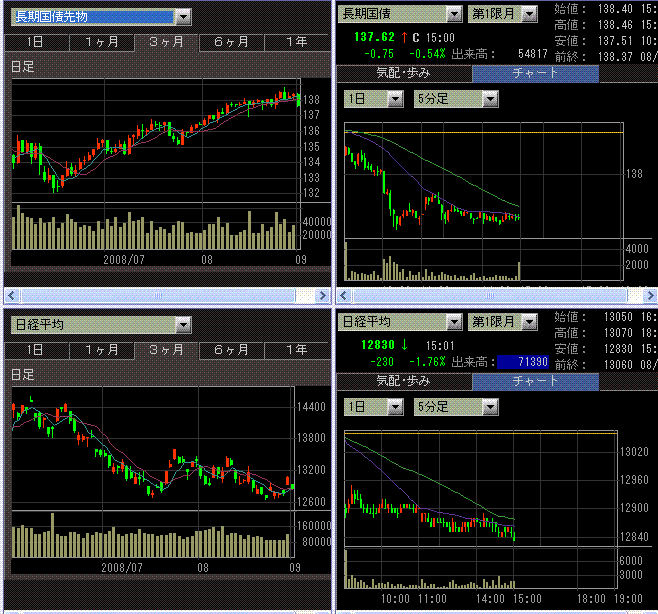Choose the 1年 tab in bond futures chart
The image size is (658, 614).
[296, 42]
